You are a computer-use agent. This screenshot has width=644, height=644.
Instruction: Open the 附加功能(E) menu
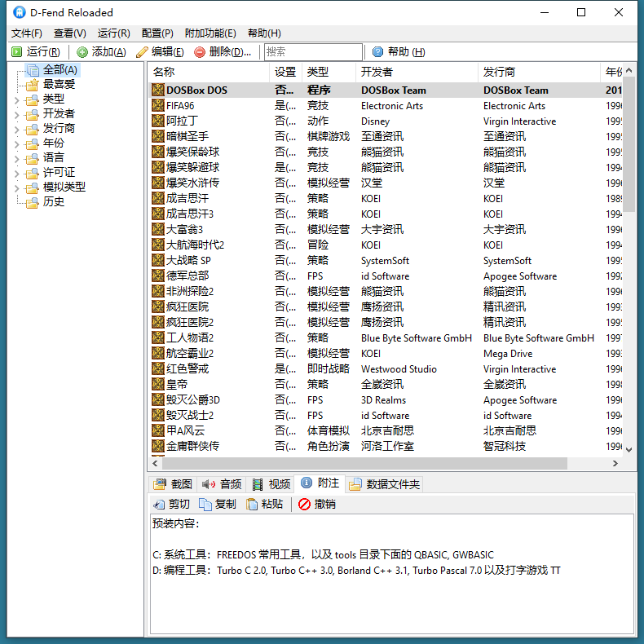210,33
